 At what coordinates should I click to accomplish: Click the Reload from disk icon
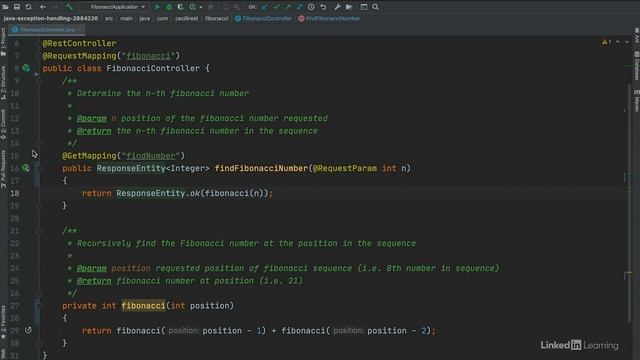tap(28, 7)
